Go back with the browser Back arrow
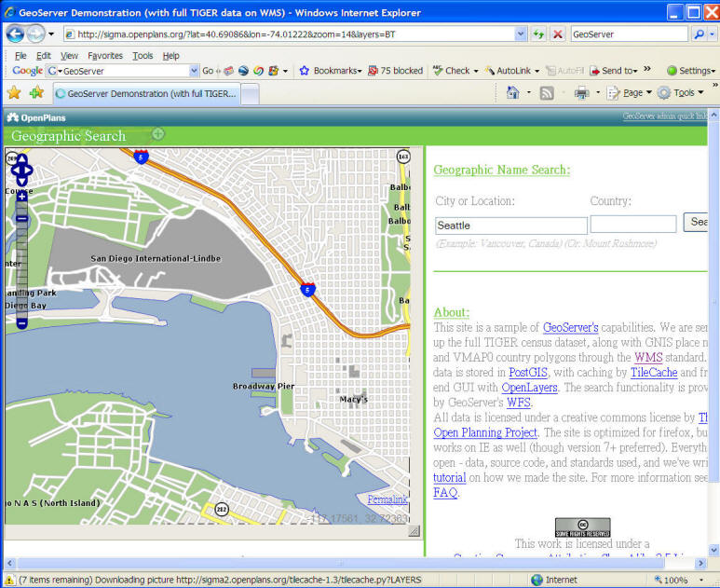The height and width of the screenshot is (588, 720). coord(15,34)
